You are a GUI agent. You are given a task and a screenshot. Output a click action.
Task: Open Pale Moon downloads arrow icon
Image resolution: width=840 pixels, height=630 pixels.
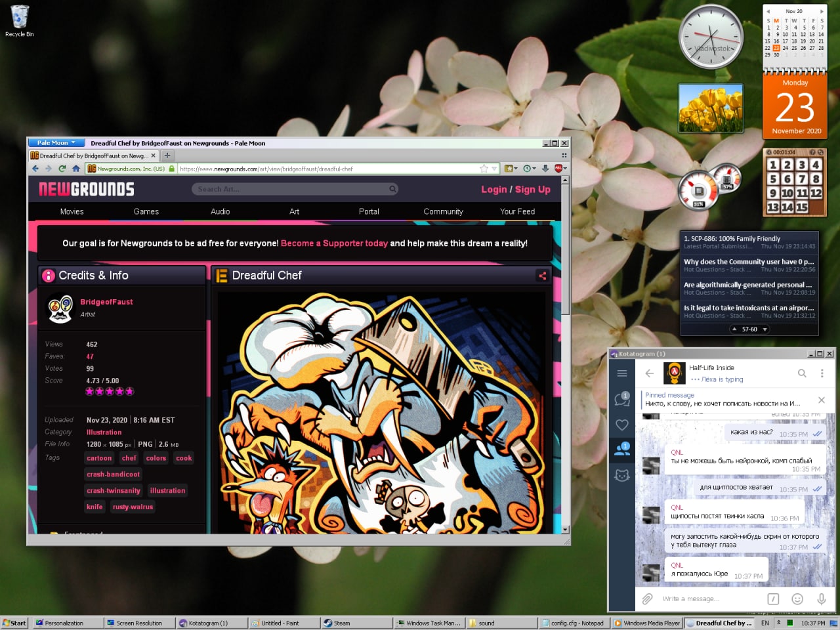click(545, 169)
